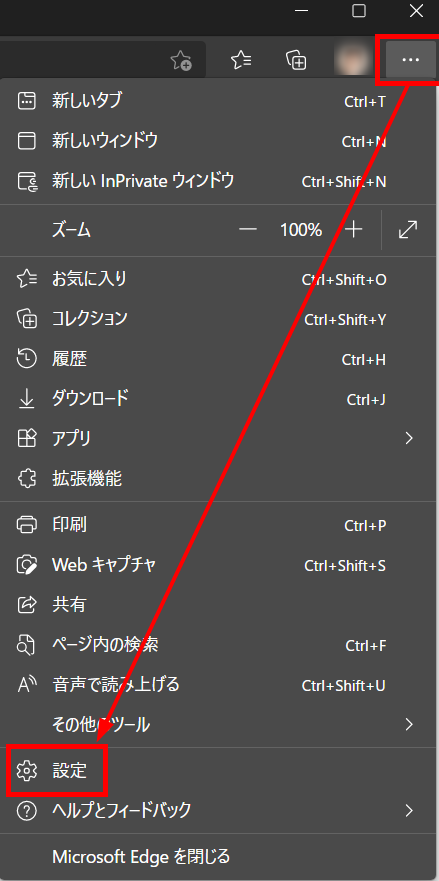Open 履歴 menu entry
This screenshot has height=881, width=439.
(219, 359)
